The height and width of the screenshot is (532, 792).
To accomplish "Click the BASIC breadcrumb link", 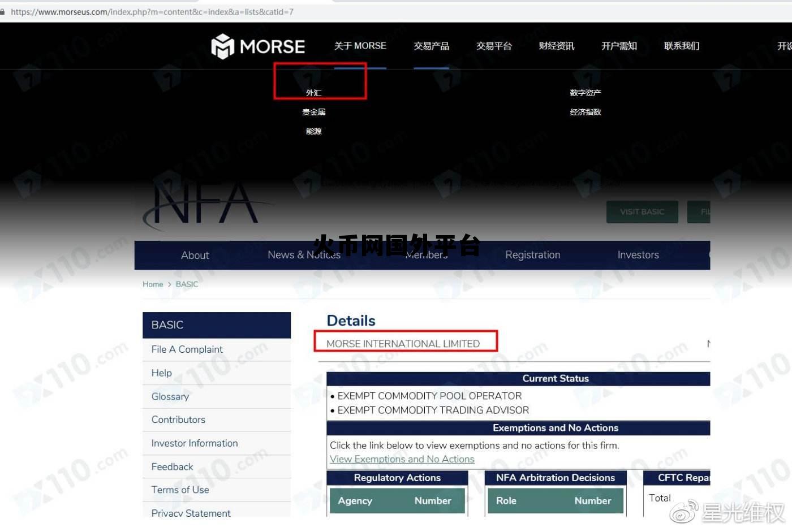I will tap(187, 284).
